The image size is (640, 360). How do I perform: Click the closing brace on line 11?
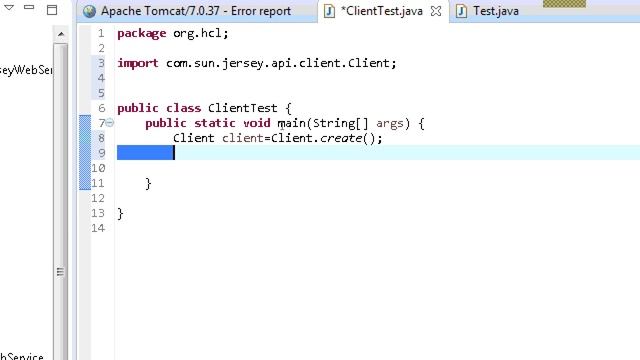pyautogui.click(x=148, y=184)
